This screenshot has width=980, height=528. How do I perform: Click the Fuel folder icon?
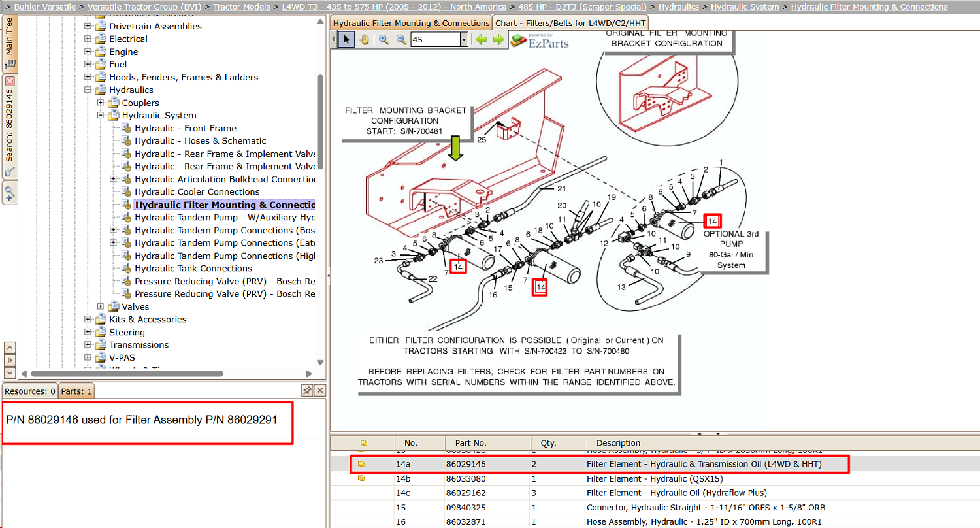[x=100, y=65]
